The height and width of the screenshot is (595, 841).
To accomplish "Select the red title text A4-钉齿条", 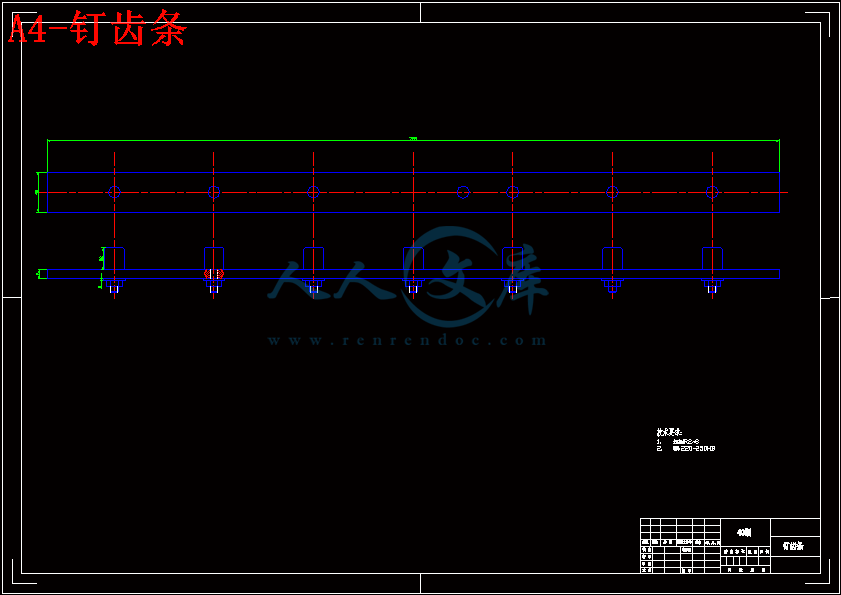I will pyautogui.click(x=98, y=30).
